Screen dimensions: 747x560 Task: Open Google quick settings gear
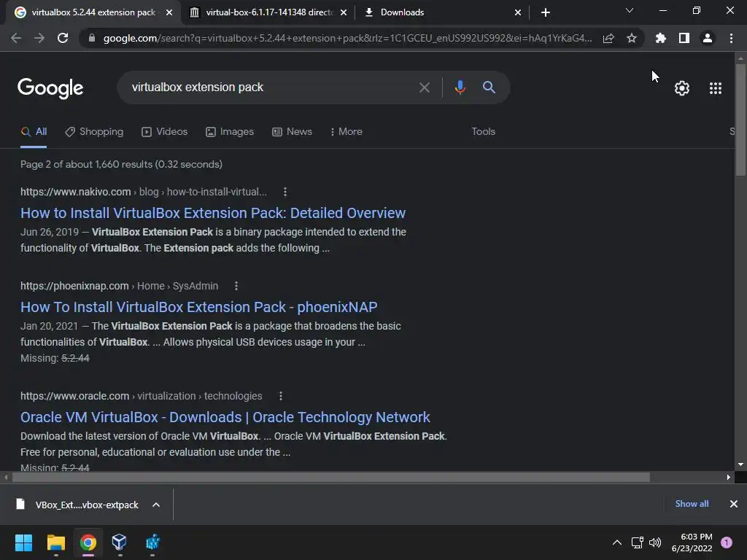682,88
